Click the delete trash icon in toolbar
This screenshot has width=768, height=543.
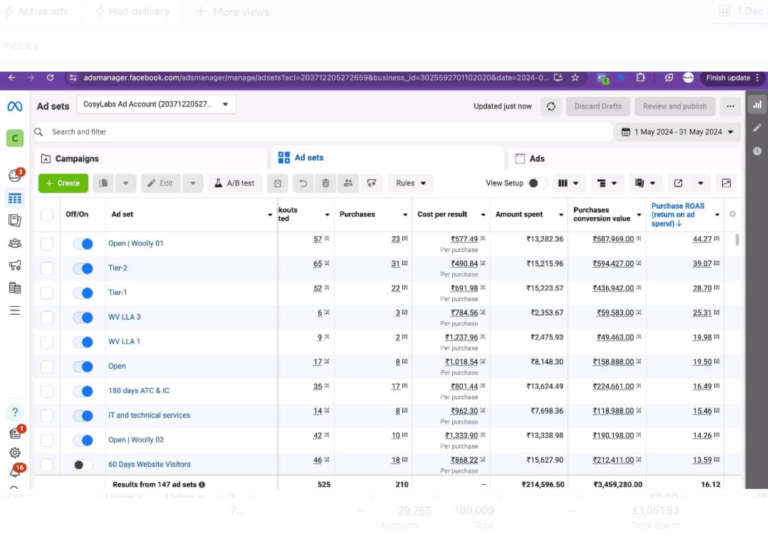coord(325,183)
